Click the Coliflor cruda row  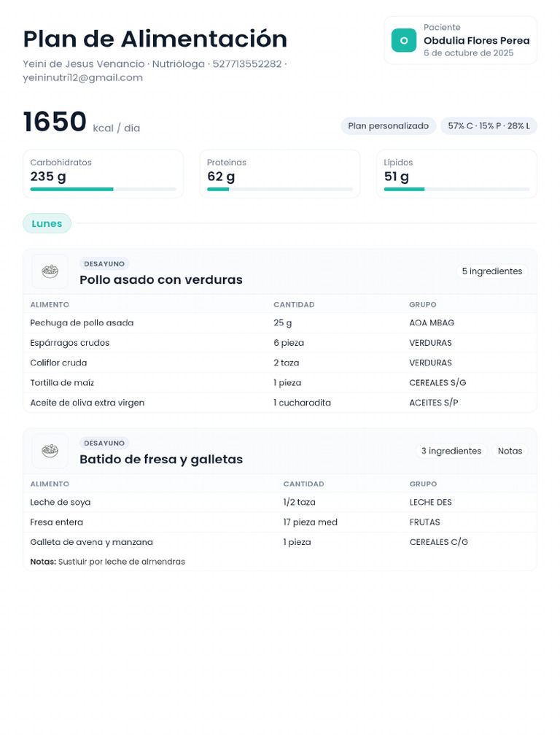click(280, 363)
